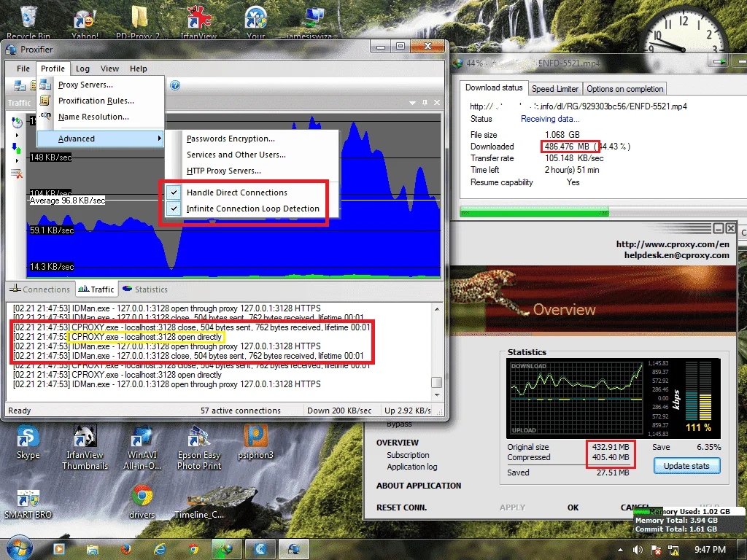Switch to the Statistics tab in Proxifier
This screenshot has height=560, width=747.
145,289
